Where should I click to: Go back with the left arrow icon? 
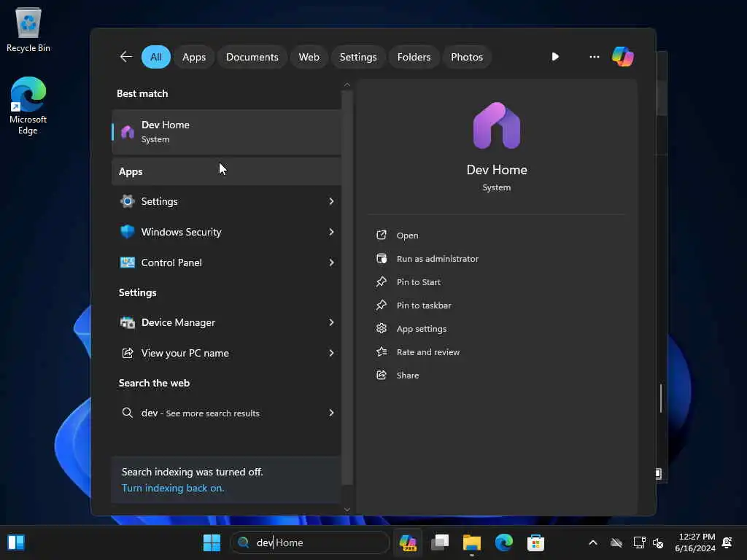click(126, 57)
